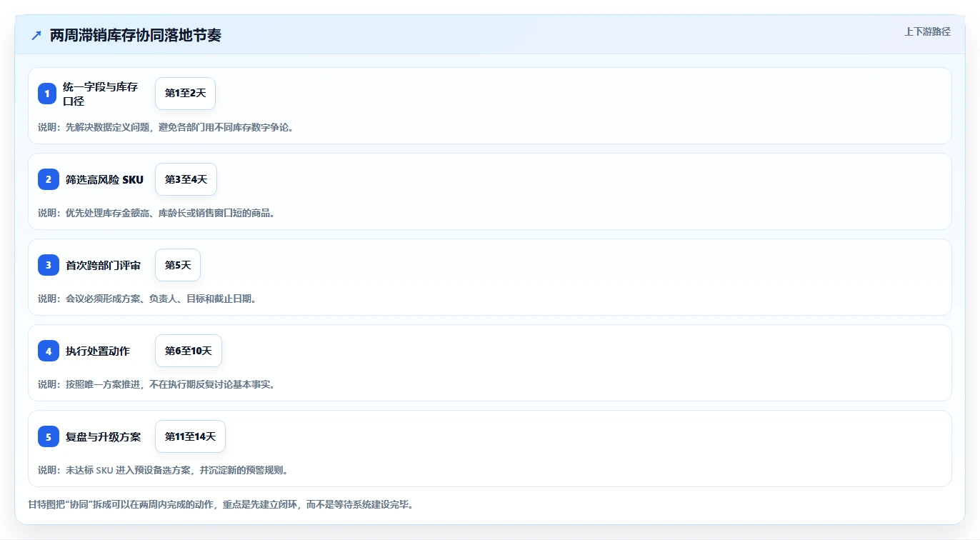Click step number 4 badge
The height and width of the screenshot is (540, 980).
click(48, 351)
